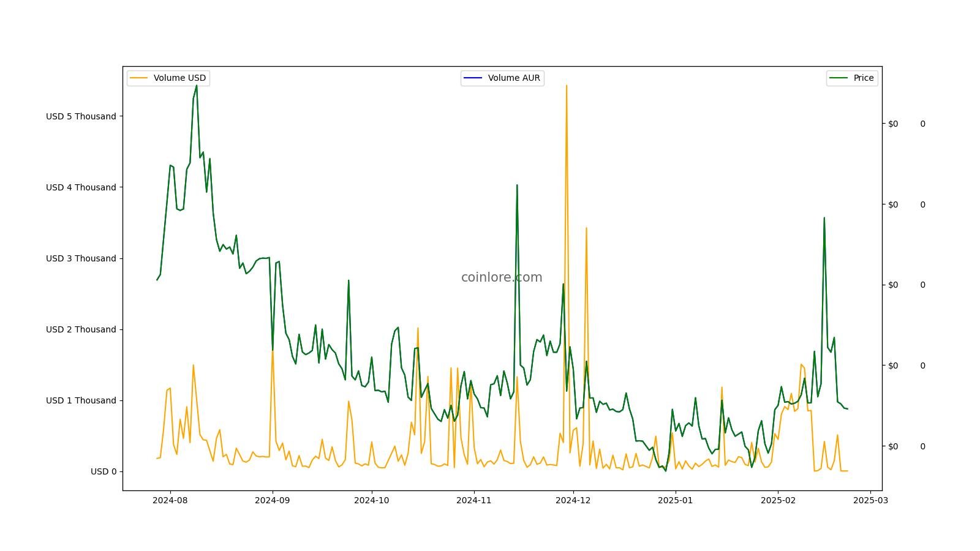Viewport: 980px width, 551px height.
Task: Click the blue Volume AUR legend line
Action: coord(473,78)
